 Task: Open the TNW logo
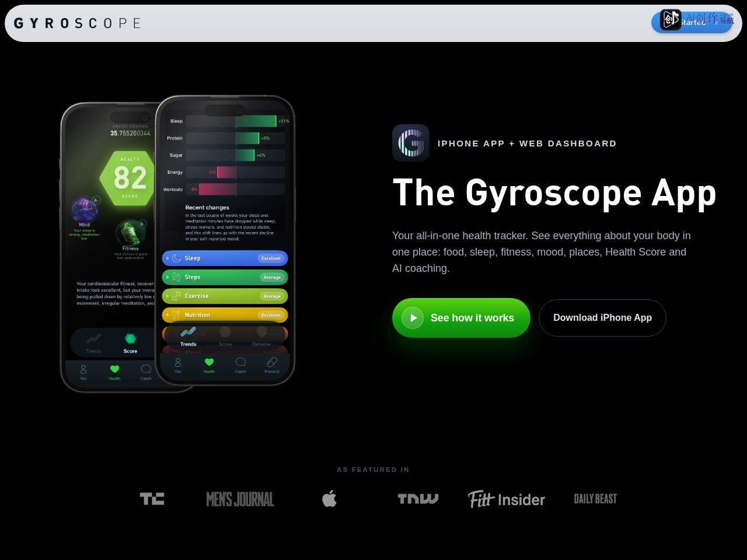coord(418,499)
